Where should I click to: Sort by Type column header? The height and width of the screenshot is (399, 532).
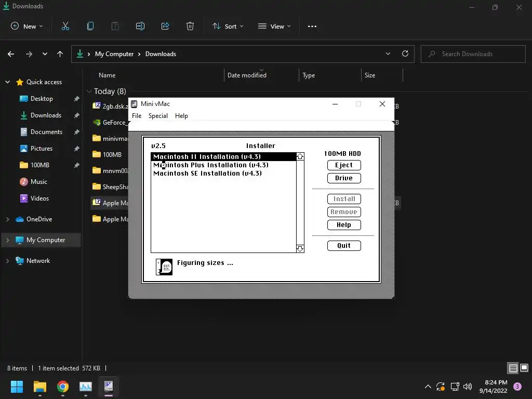pyautogui.click(x=309, y=75)
